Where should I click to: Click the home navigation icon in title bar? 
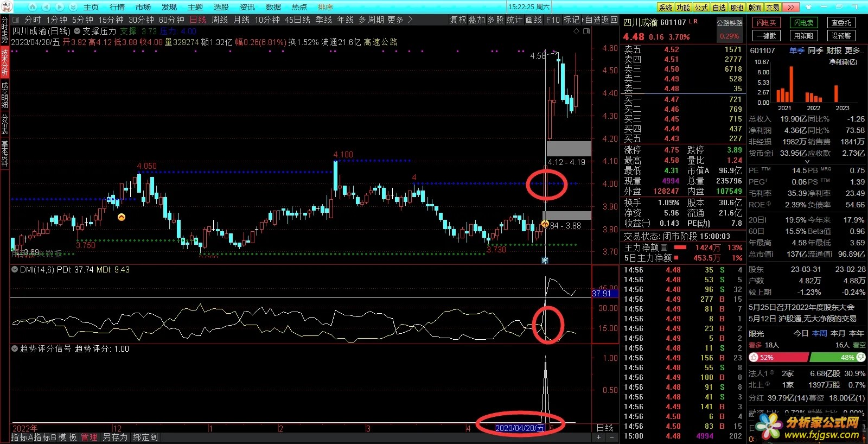click(32, 7)
